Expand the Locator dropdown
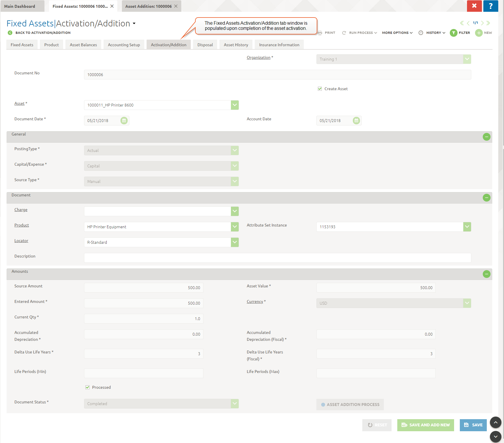 235,242
